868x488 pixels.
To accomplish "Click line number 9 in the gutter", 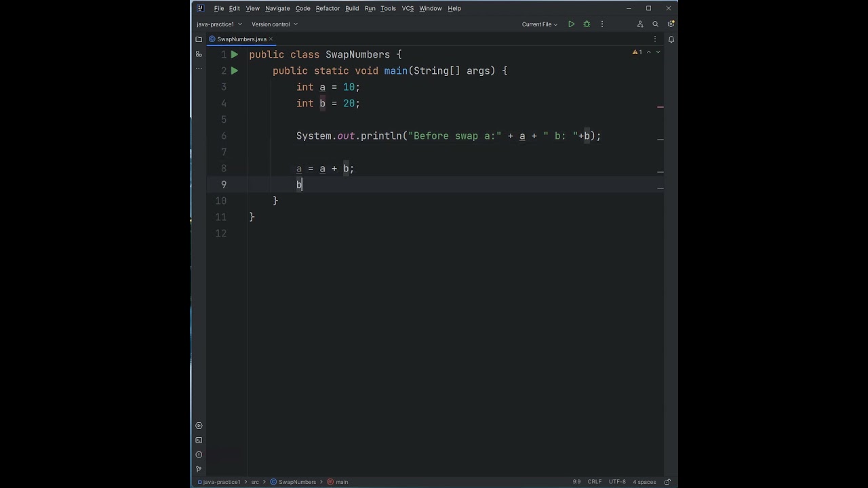I will pyautogui.click(x=224, y=184).
